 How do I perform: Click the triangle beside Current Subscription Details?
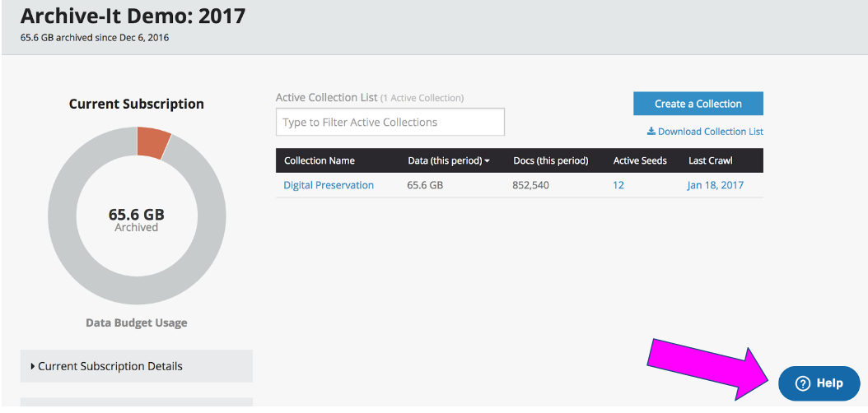tap(32, 366)
